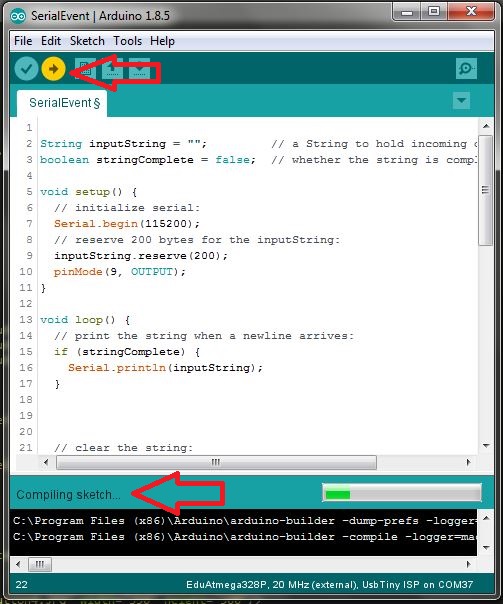Click the 'Serial.println(inputString);' line

[x=165, y=368]
